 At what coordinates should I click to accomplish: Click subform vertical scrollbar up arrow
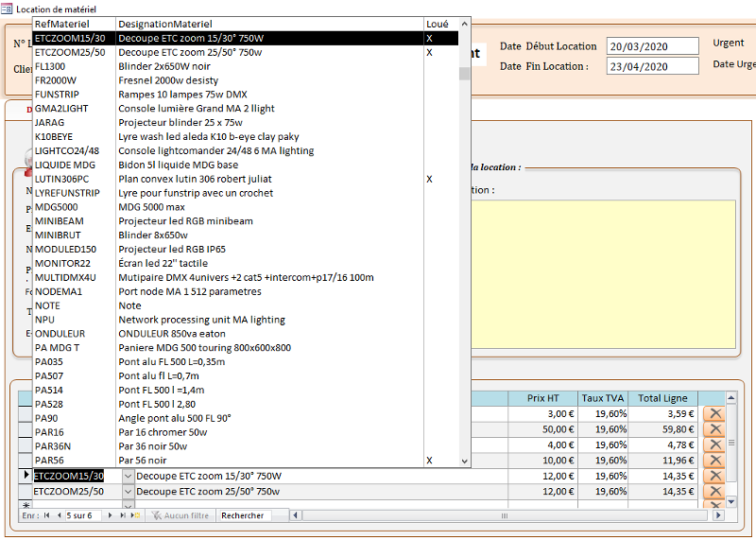730,398
